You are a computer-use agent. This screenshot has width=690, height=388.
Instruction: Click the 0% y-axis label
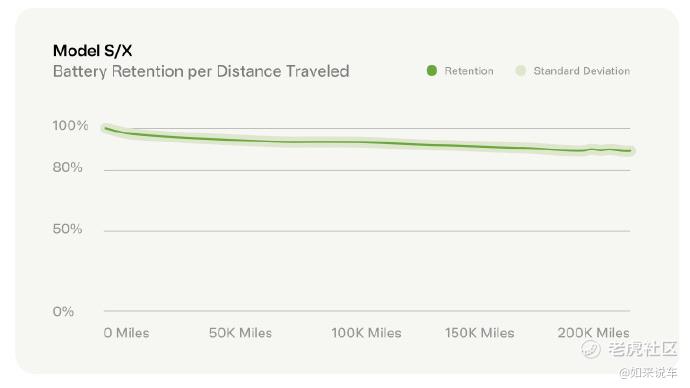pyautogui.click(x=63, y=311)
